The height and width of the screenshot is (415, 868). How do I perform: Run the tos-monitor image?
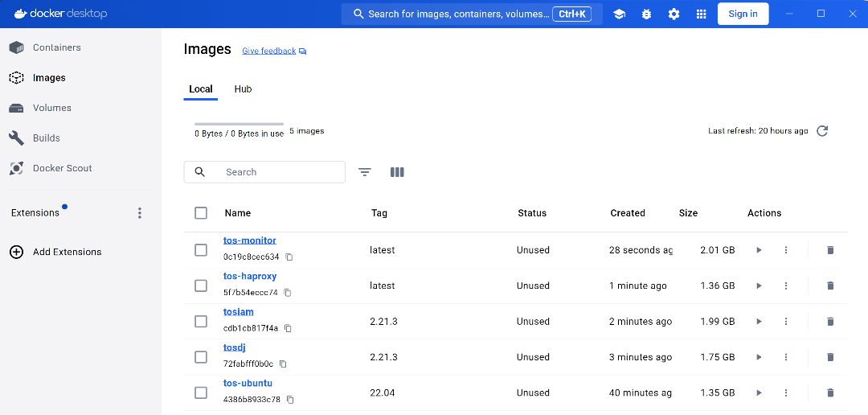point(759,250)
